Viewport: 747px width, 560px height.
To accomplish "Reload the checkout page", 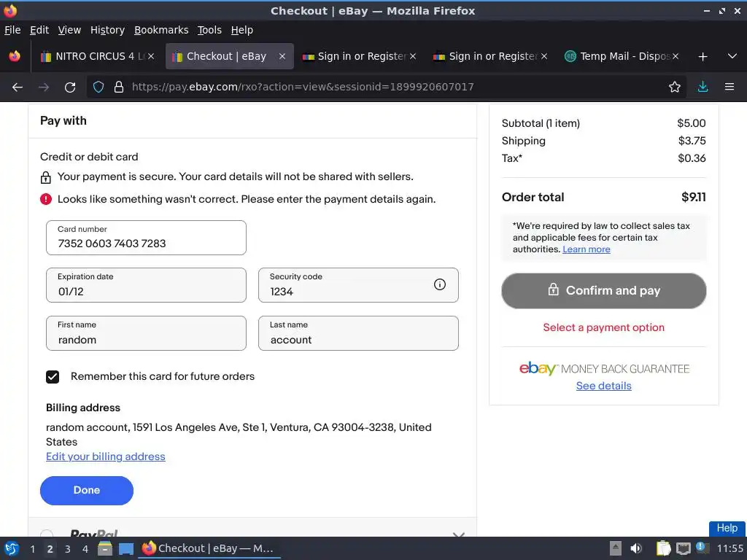I will pyautogui.click(x=70, y=87).
